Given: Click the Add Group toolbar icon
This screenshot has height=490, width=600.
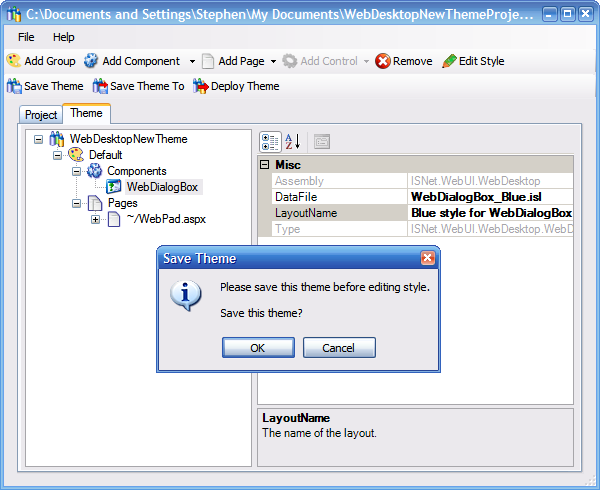Looking at the screenshot, I should click(x=14, y=61).
